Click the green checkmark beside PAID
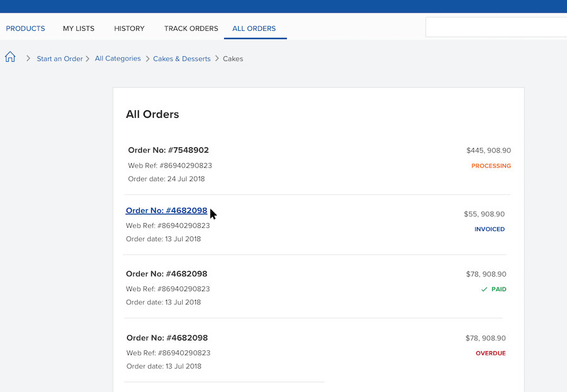This screenshot has width=567, height=392. pos(484,290)
